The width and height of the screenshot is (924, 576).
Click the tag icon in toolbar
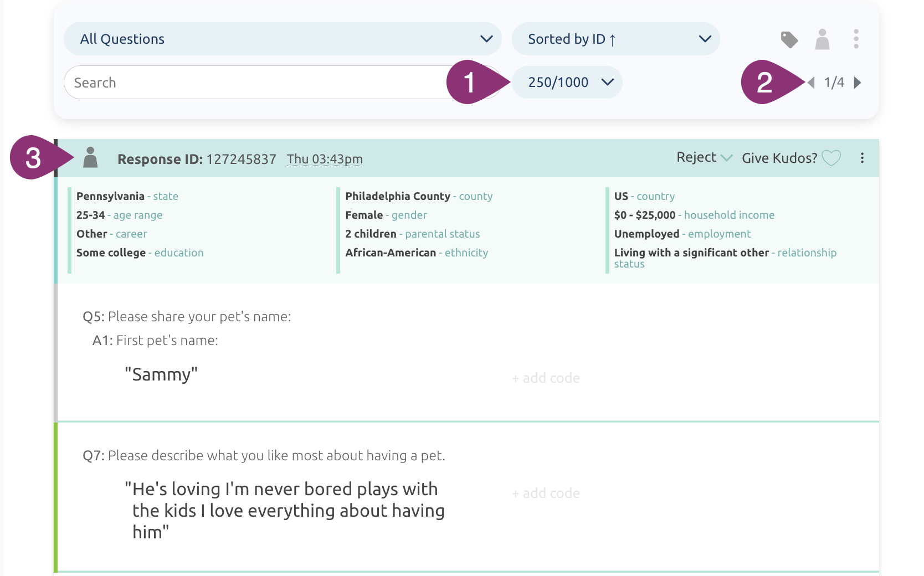789,39
